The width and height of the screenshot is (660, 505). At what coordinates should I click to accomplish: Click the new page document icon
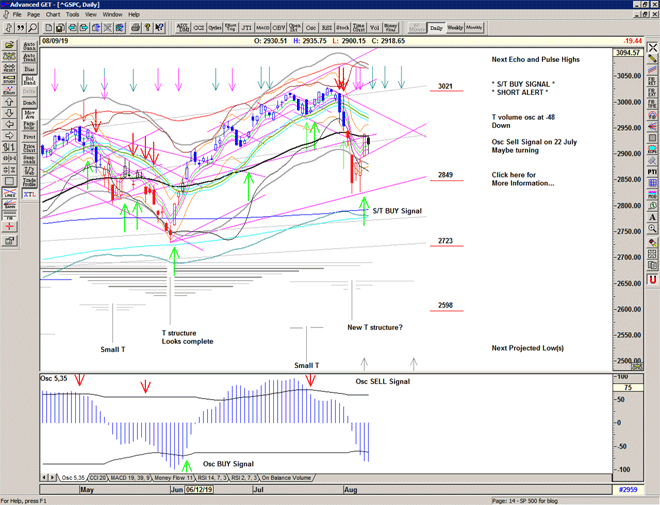[x=49, y=28]
